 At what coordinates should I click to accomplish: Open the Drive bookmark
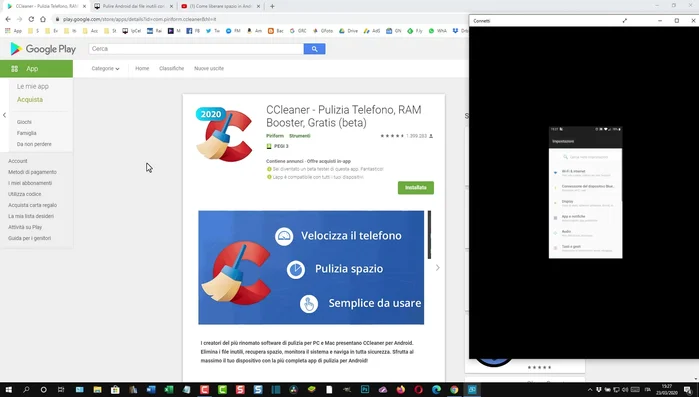point(348,31)
